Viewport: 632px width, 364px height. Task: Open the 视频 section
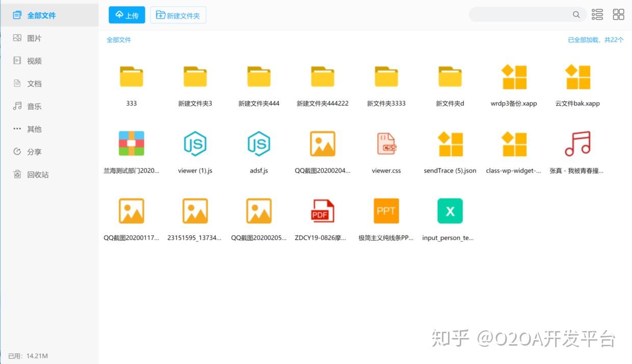33,61
